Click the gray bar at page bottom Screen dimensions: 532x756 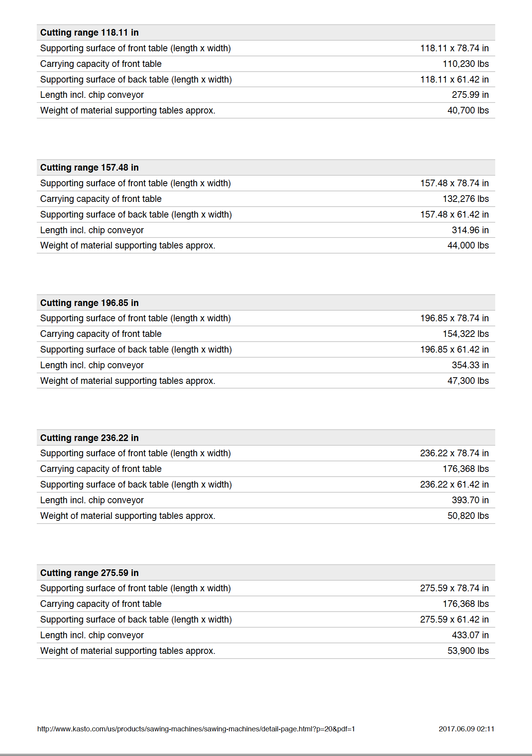(x=266, y=754)
